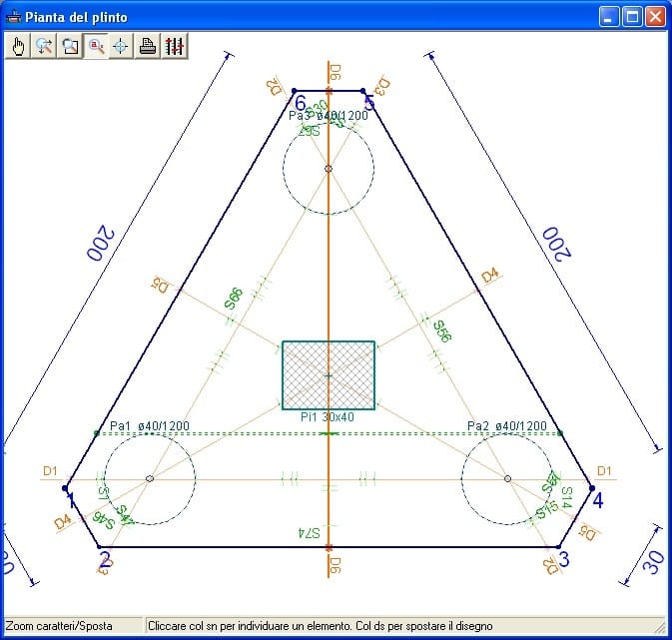Toggle the text zoom tool
Viewport: 672px width, 640px height.
pyautogui.click(x=96, y=46)
